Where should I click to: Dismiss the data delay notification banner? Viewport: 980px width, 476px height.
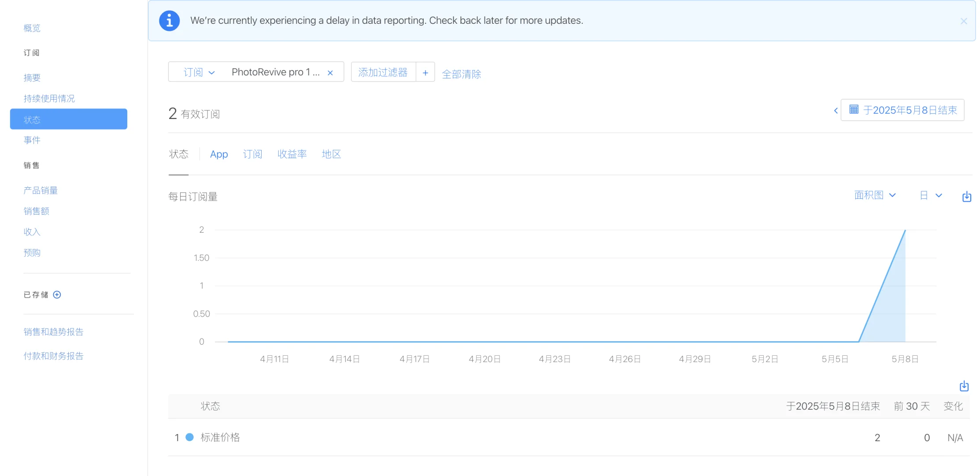[x=963, y=21]
